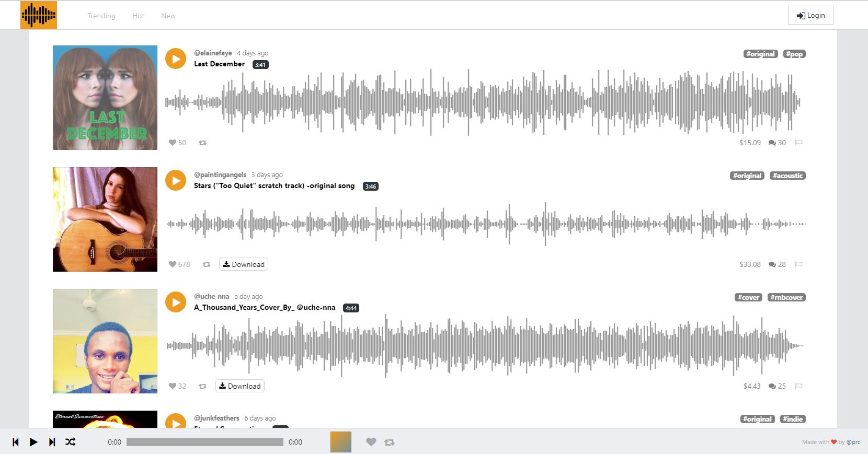Open Stars ("Too Quiet" scratch track) title
The image size is (868, 454).
click(274, 185)
